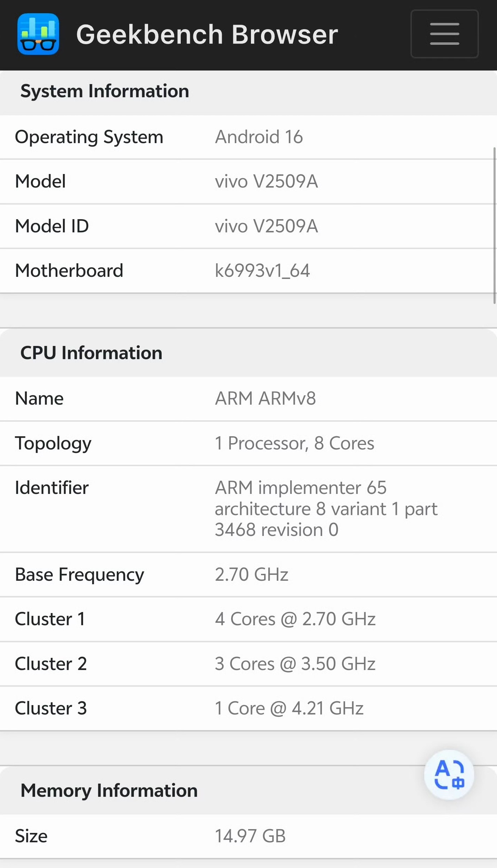Open the Geekbench Browser home link
This screenshot has width=497, height=868.
[207, 34]
